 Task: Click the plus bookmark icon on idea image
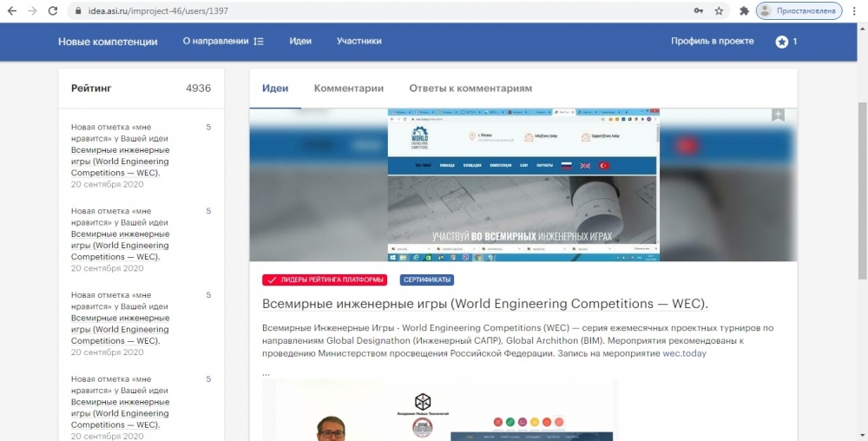coord(778,115)
